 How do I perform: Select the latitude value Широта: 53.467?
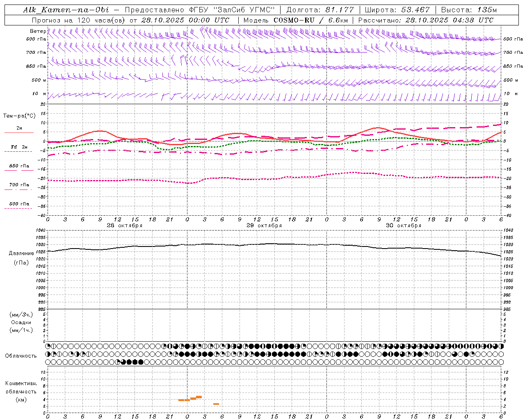(397, 10)
